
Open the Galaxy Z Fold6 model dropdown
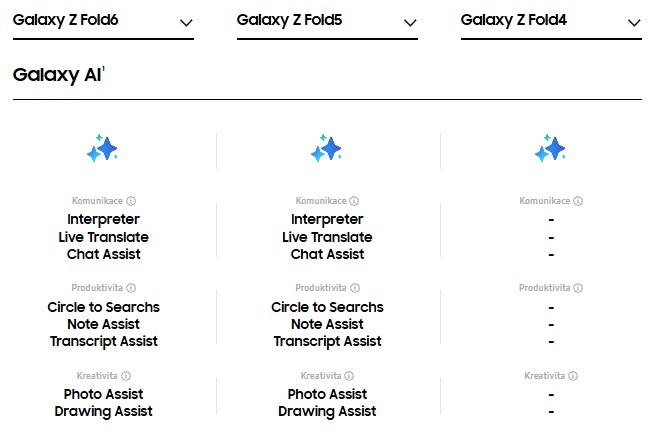pos(103,23)
